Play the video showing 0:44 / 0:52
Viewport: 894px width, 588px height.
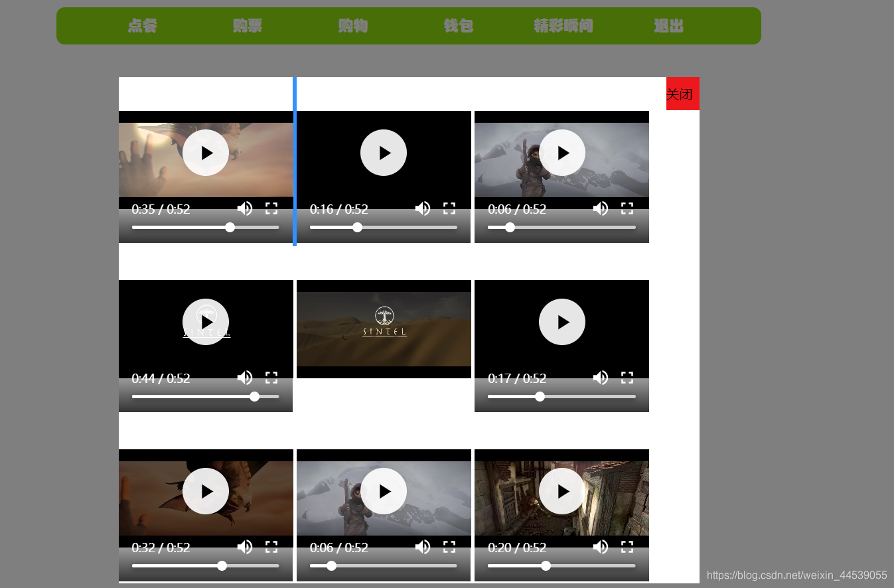[x=206, y=322]
